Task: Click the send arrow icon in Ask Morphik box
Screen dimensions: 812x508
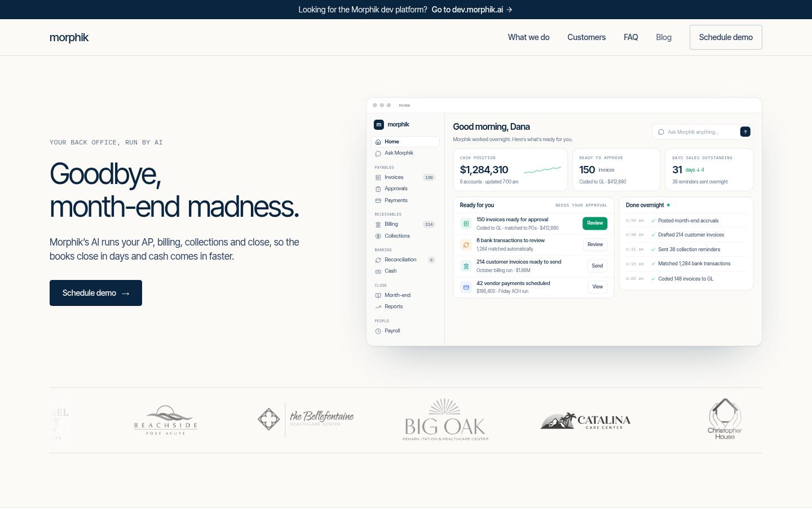Action: (x=745, y=132)
